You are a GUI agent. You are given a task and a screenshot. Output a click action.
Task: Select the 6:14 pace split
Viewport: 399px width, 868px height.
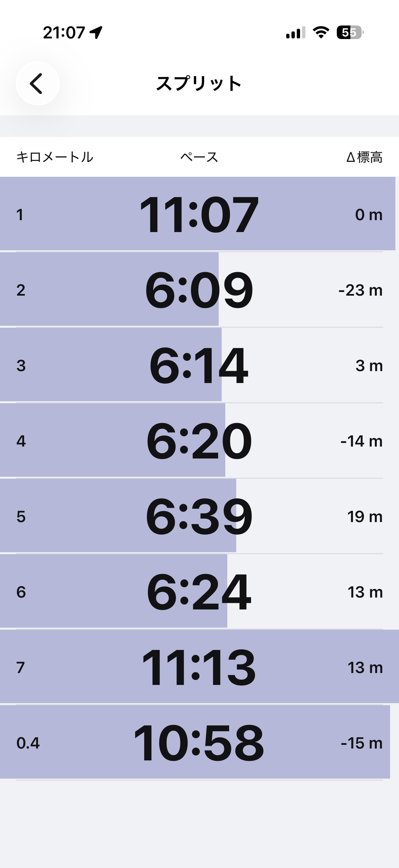pos(199,365)
